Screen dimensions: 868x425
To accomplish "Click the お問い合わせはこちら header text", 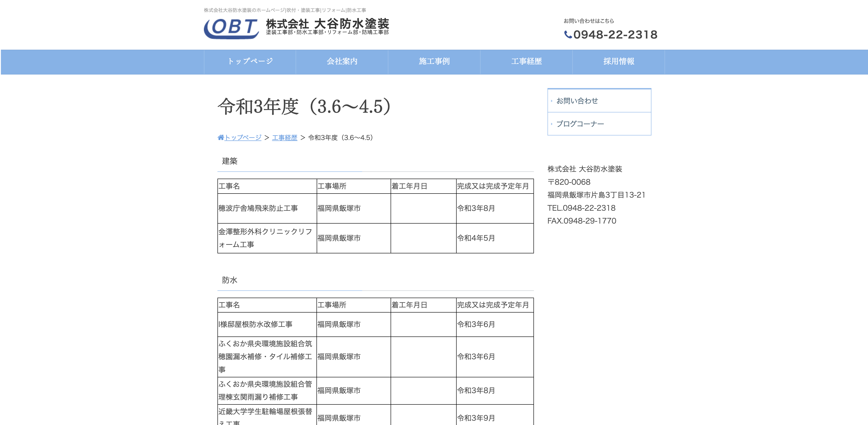I will point(589,21).
